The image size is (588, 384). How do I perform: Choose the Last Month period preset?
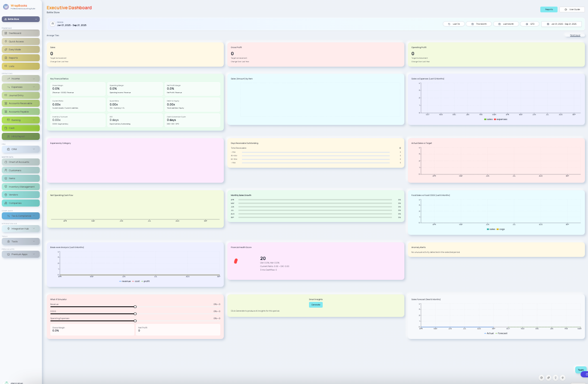pos(506,24)
